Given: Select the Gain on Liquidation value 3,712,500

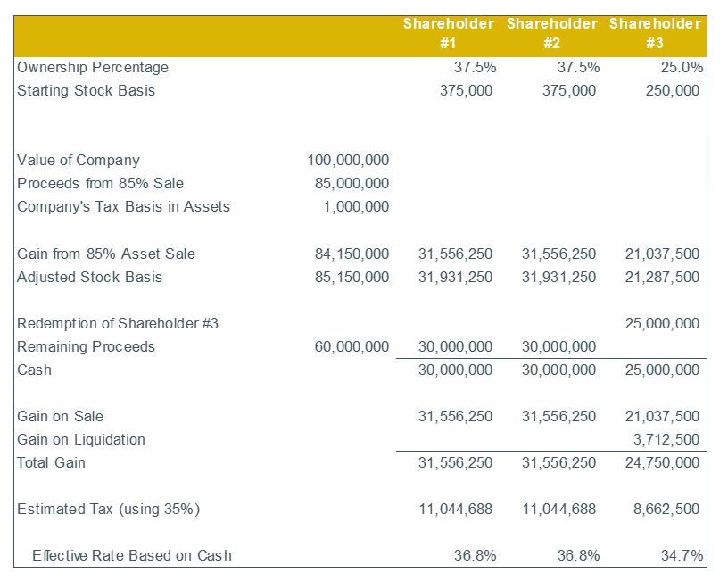Looking at the screenshot, I should tap(666, 440).
